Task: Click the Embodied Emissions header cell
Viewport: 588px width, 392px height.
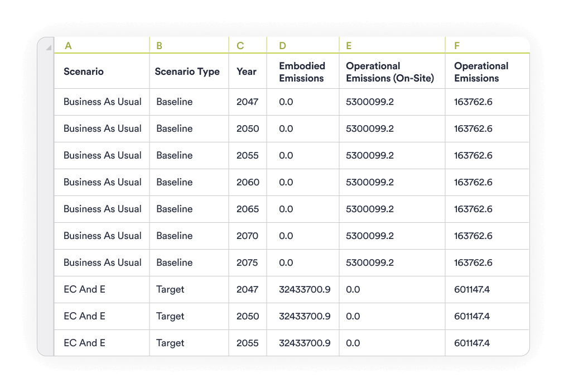Action: click(x=302, y=71)
